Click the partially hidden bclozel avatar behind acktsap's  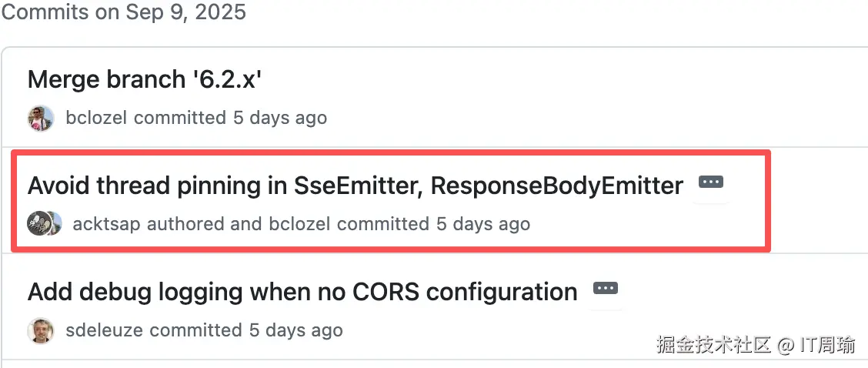[55, 223]
